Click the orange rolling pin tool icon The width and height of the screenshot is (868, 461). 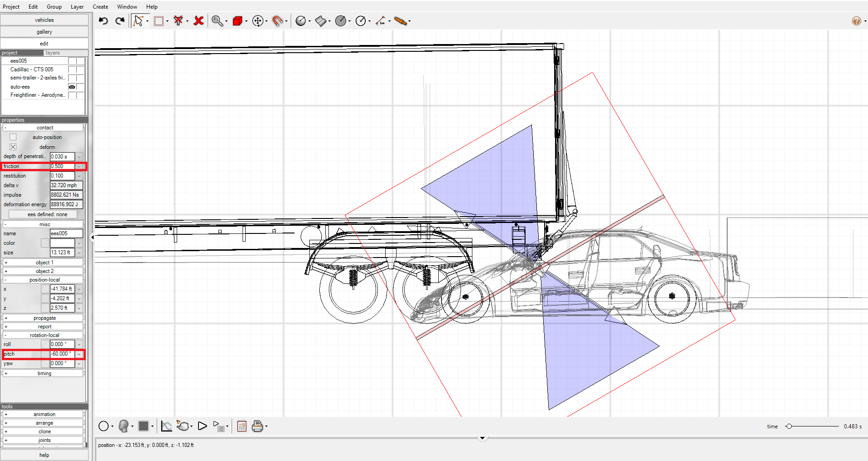pyautogui.click(x=401, y=21)
